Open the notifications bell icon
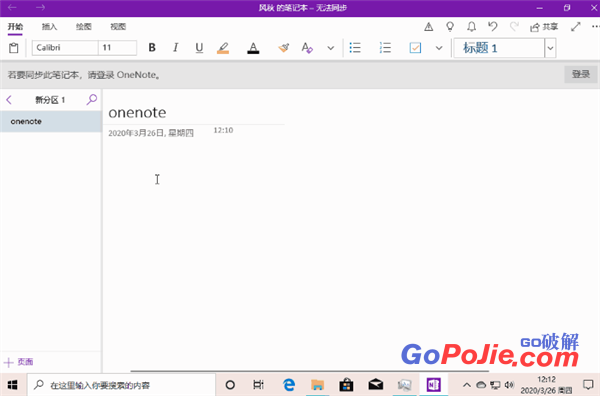Viewport: 600px width, 396px height. coord(471,27)
